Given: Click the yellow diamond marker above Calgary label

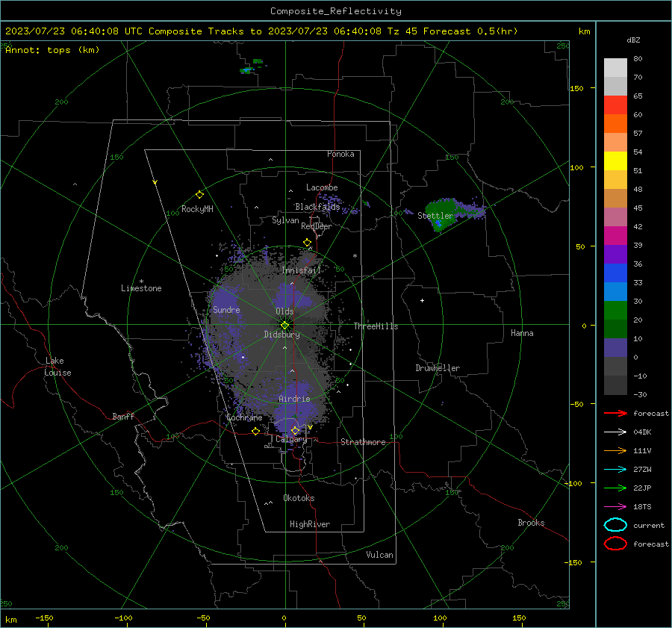Looking at the screenshot, I should 295,430.
